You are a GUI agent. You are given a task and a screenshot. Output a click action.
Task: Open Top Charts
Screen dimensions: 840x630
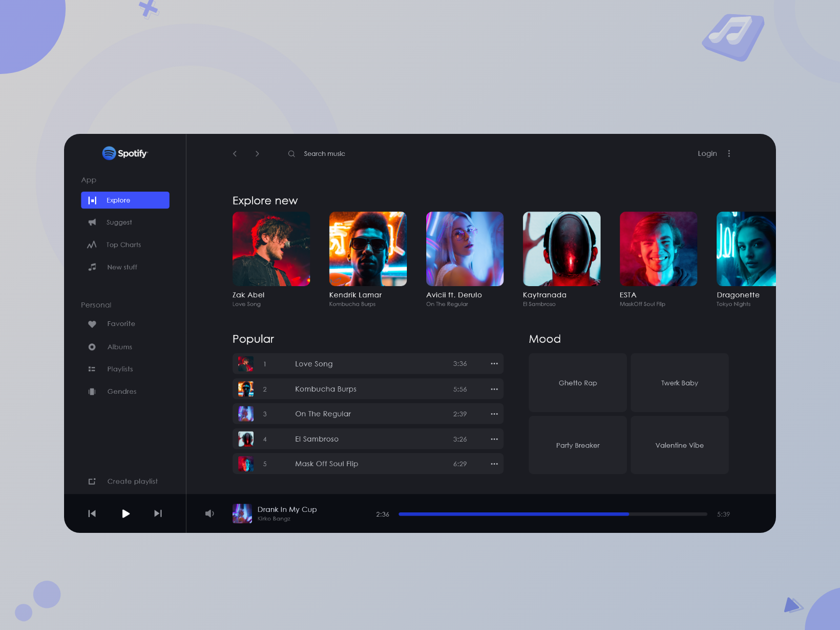pos(123,245)
